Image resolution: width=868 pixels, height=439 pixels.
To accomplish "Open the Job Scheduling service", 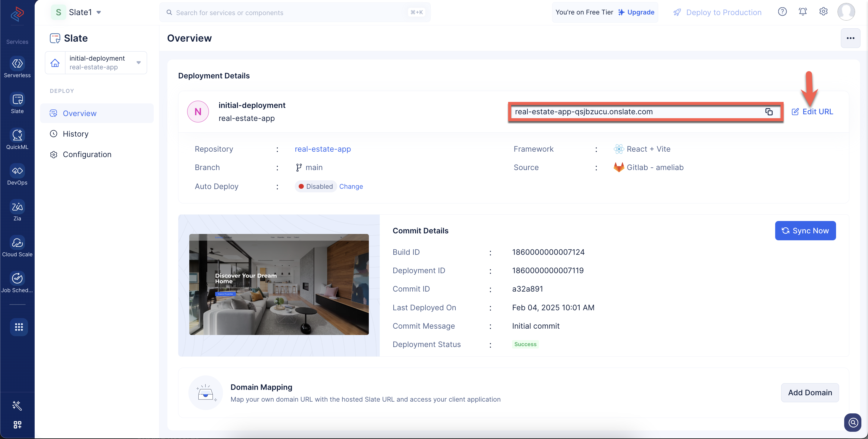I will point(17,282).
